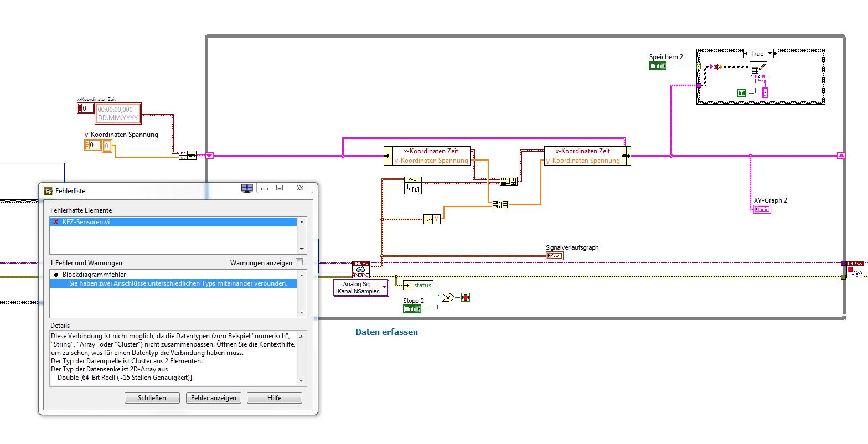
Task: Select the DAQmx Stop Task node
Action: click(855, 270)
